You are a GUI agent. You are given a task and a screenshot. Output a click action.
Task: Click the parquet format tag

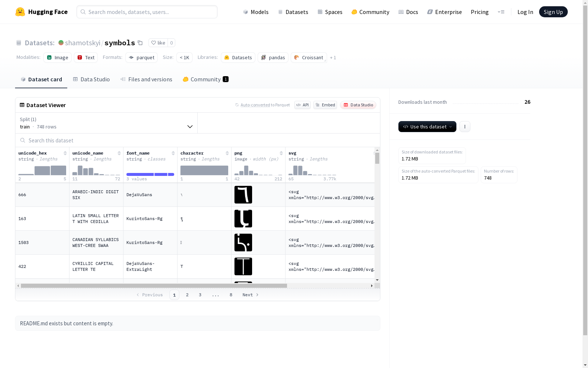141,57
